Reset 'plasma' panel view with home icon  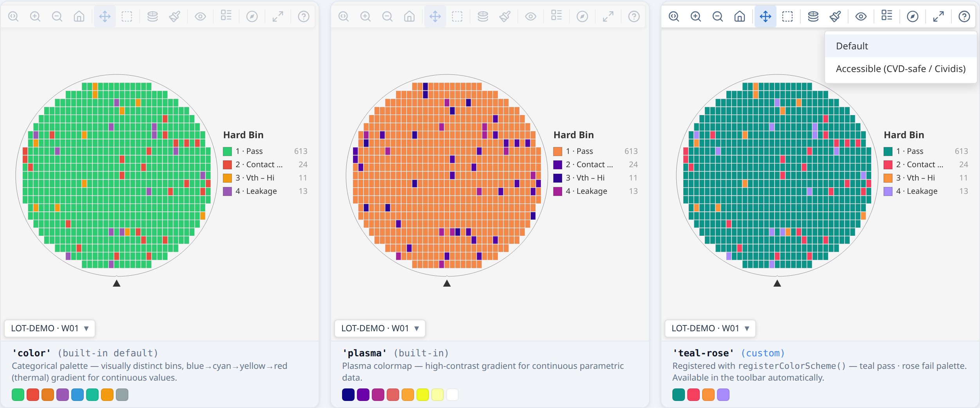point(409,16)
